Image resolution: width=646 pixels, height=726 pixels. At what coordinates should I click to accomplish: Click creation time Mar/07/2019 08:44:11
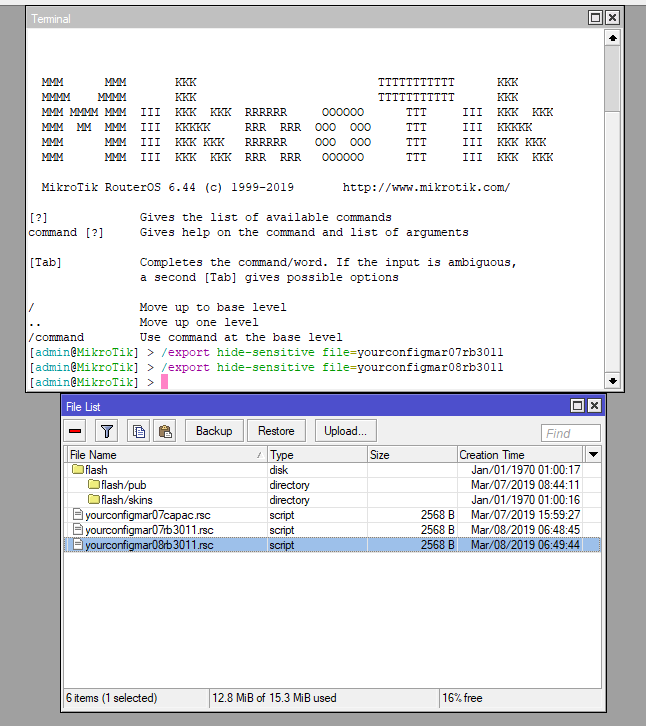coord(525,485)
